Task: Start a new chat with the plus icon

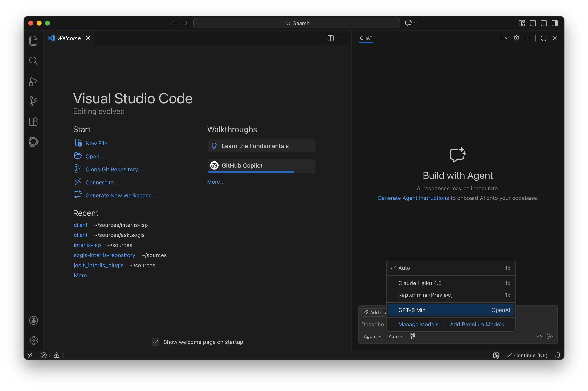Action: pyautogui.click(x=499, y=38)
